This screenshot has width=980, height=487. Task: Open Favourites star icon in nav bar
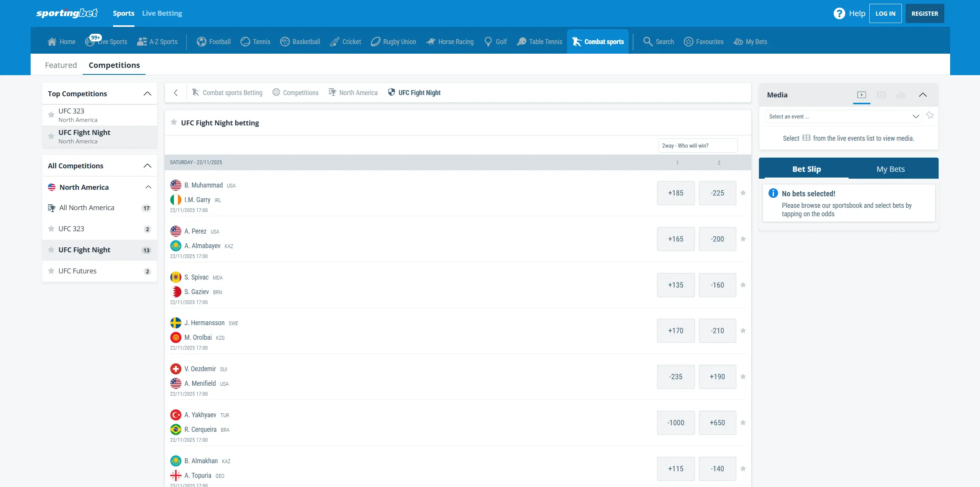(x=688, y=41)
